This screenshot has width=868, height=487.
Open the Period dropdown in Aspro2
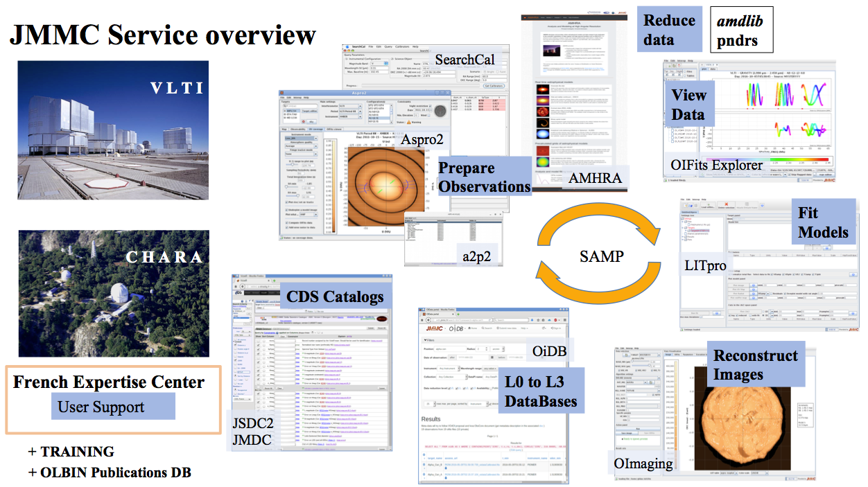tap(350, 112)
